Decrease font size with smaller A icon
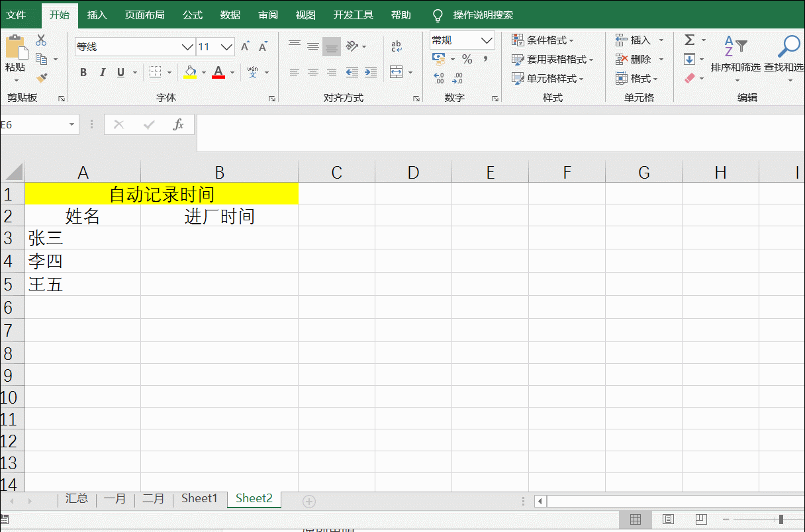Viewport: 805px width, 532px height. click(263, 46)
